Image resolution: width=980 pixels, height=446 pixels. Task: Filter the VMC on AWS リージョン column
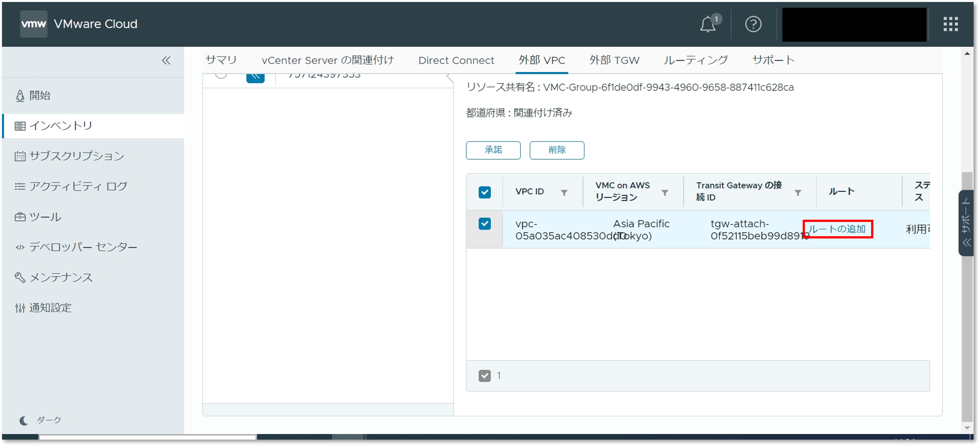[665, 193]
